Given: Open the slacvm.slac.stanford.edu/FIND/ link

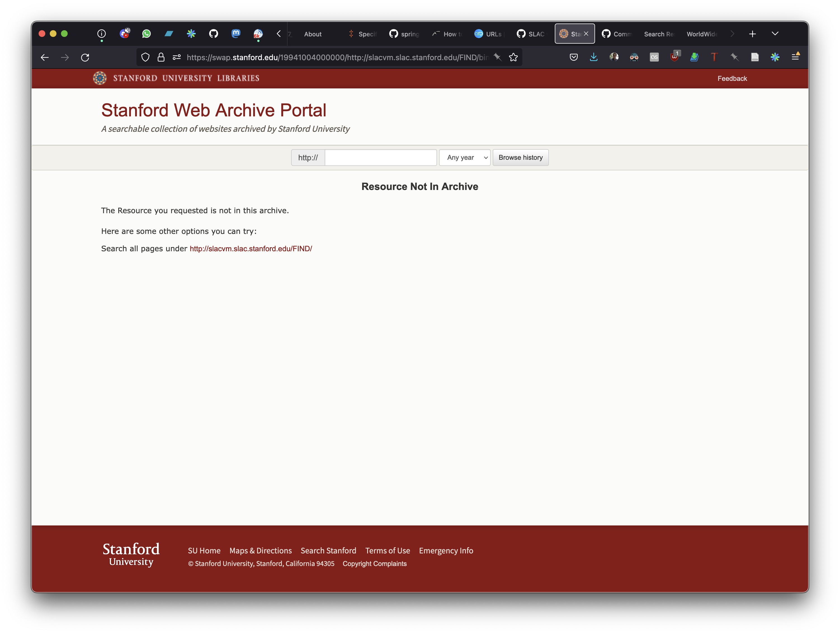Looking at the screenshot, I should (251, 249).
